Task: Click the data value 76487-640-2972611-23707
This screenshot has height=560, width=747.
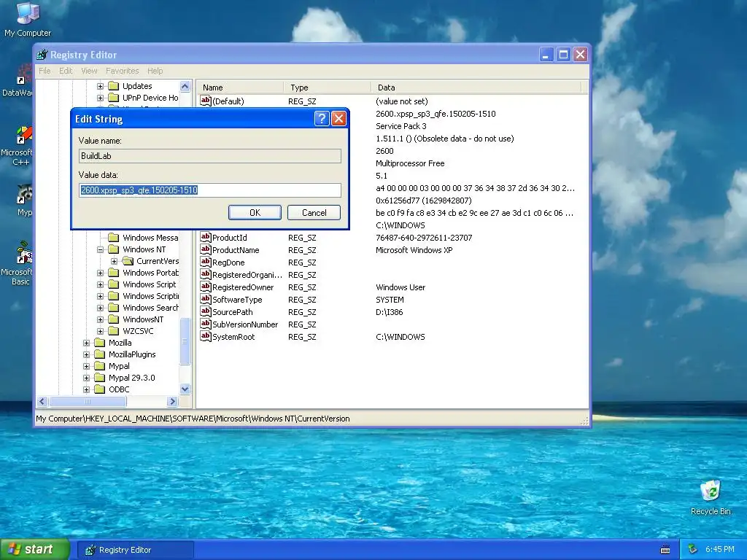Action: pos(424,238)
